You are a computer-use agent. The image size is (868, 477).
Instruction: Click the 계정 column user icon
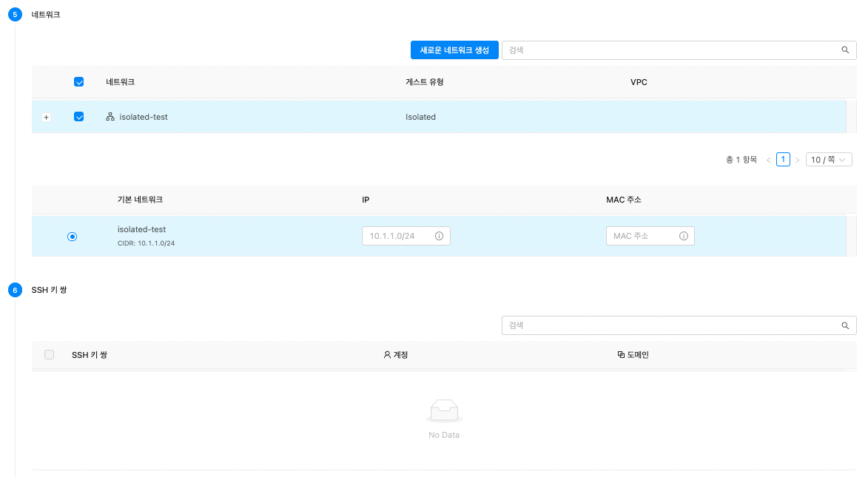[x=387, y=355]
